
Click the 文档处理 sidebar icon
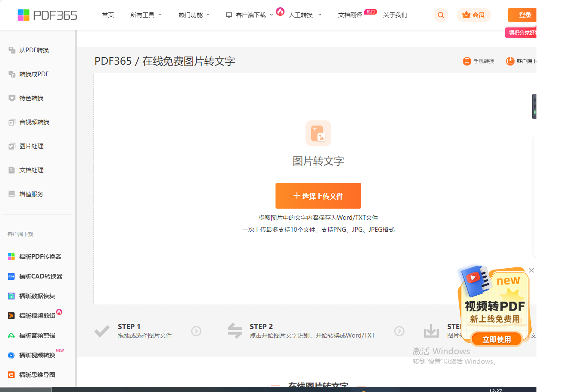click(x=12, y=170)
